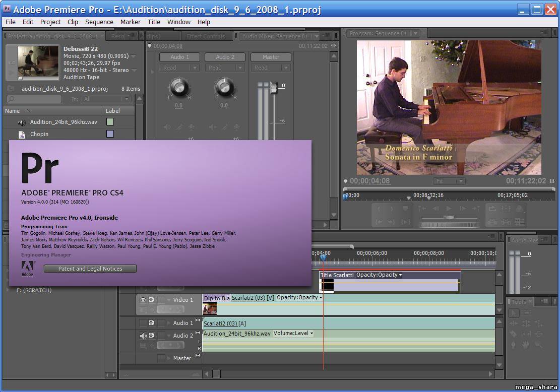Choose the Ripple Edit tool

pos(513,323)
